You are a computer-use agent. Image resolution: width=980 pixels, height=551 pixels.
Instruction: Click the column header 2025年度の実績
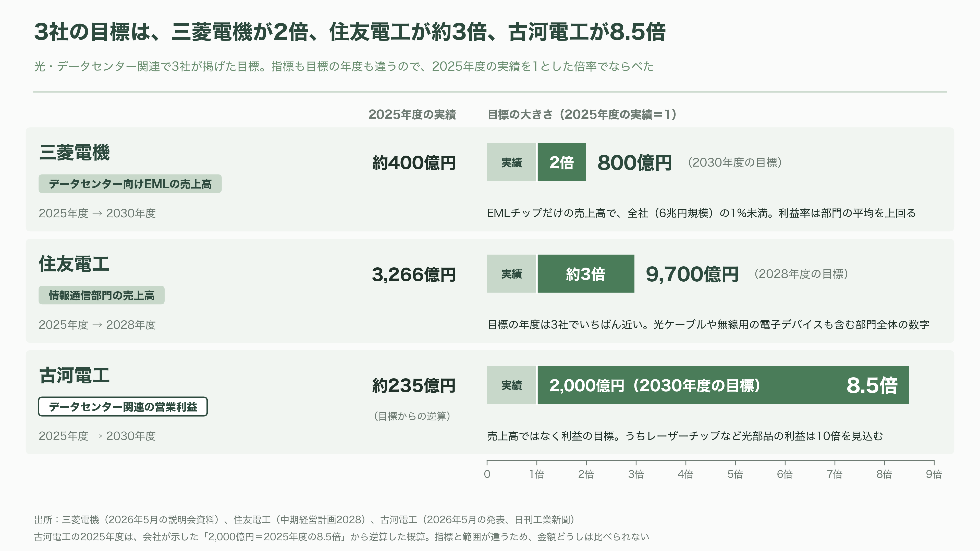412,115
